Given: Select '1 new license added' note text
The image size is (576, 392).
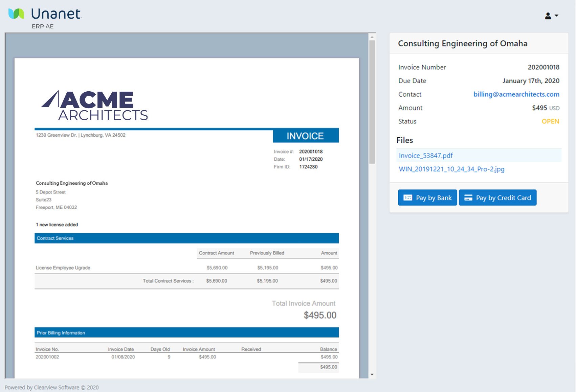Looking at the screenshot, I should click(x=57, y=225).
